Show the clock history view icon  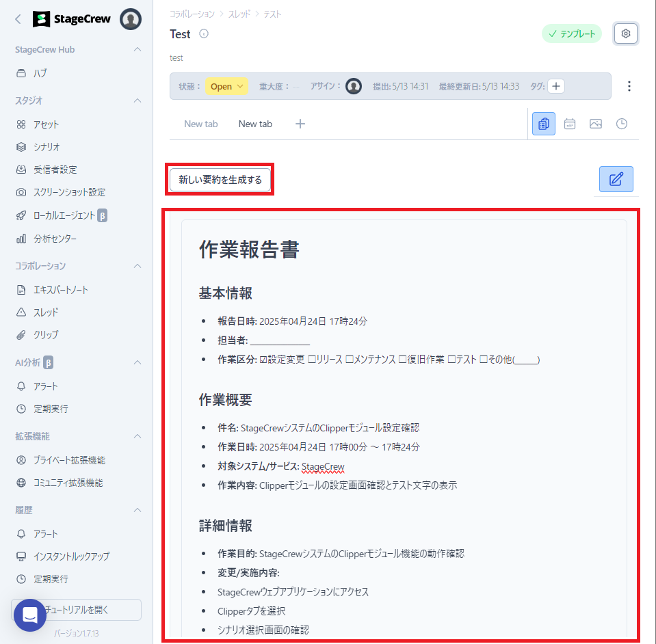point(622,124)
